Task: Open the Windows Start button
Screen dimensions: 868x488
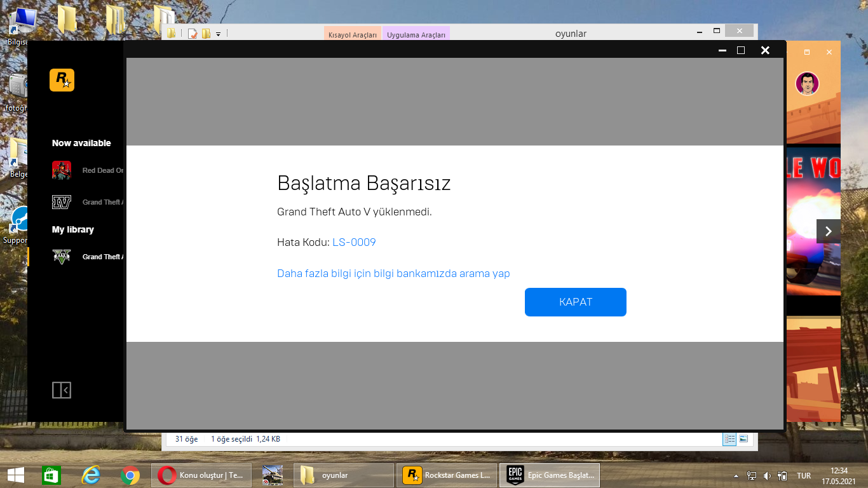Action: pos(15,475)
